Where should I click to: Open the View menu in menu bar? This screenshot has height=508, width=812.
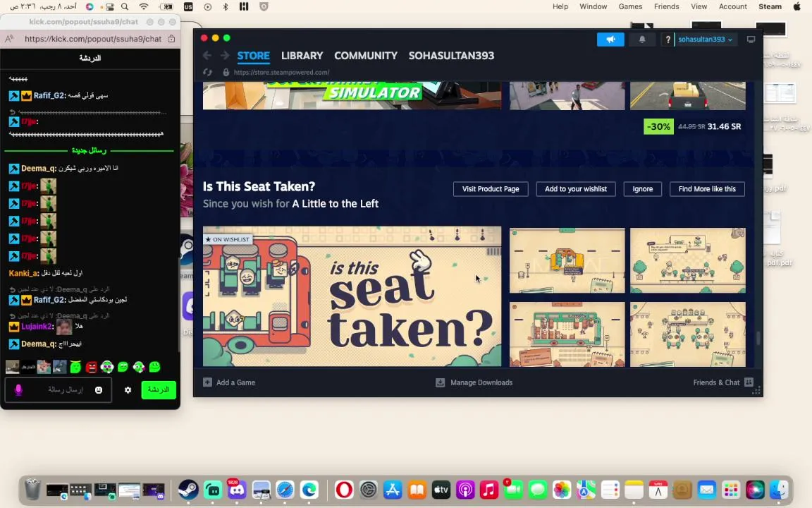point(699,7)
